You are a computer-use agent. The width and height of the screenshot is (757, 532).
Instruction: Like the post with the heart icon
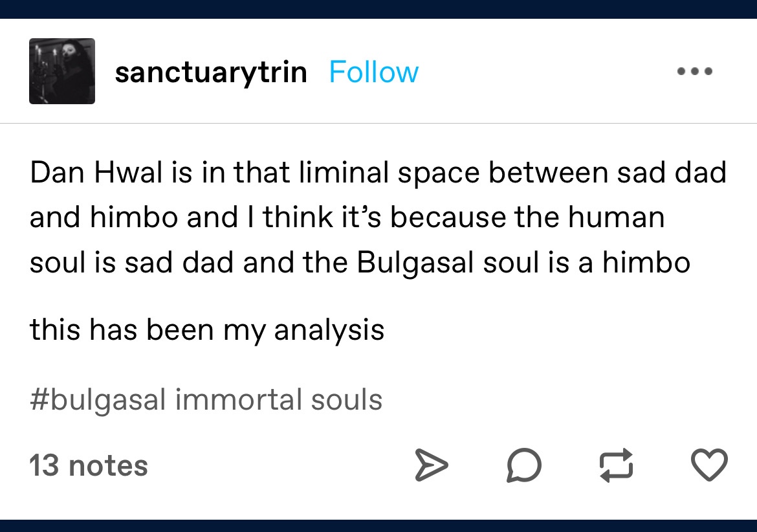coord(710,466)
